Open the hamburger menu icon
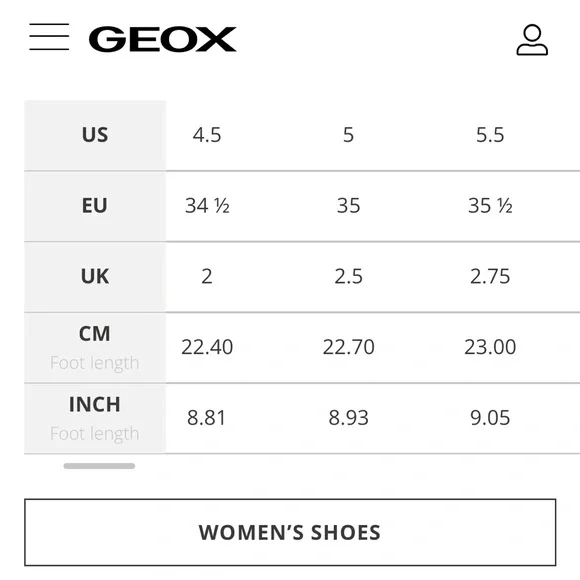580x580 pixels. point(49,37)
